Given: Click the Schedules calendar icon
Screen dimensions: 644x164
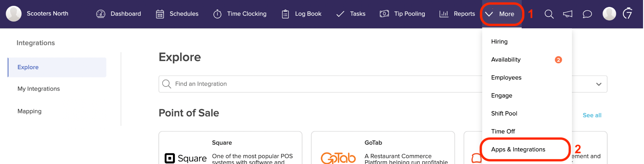Looking at the screenshot, I should (x=160, y=14).
